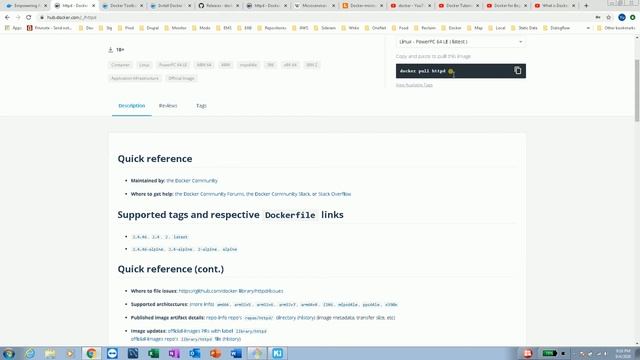Open the latest Dockerfile tag link
Image resolution: width=640 pixels, height=360 pixels.
tap(180, 237)
